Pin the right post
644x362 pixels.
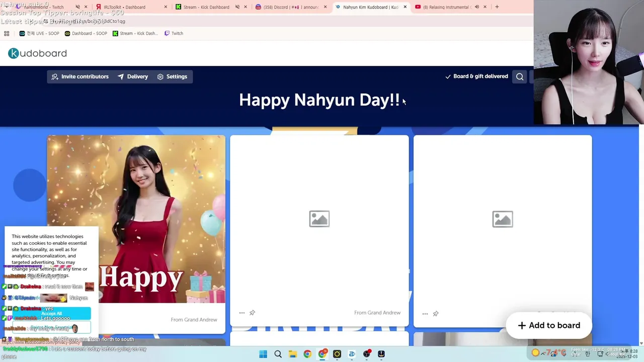(x=436, y=314)
